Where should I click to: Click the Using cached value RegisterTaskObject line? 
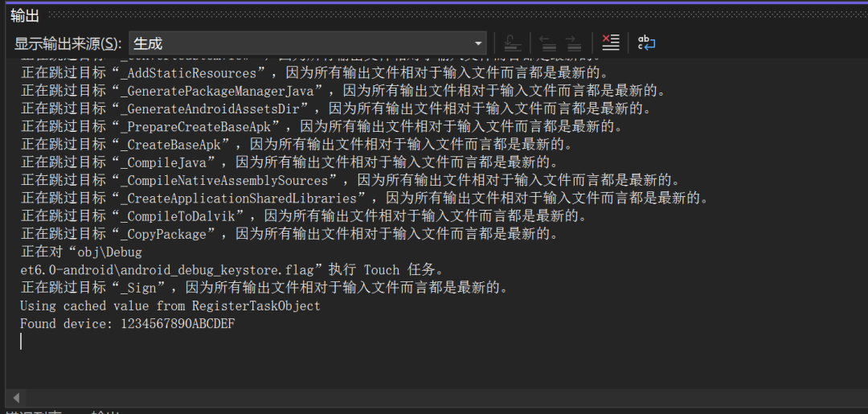tap(170, 305)
